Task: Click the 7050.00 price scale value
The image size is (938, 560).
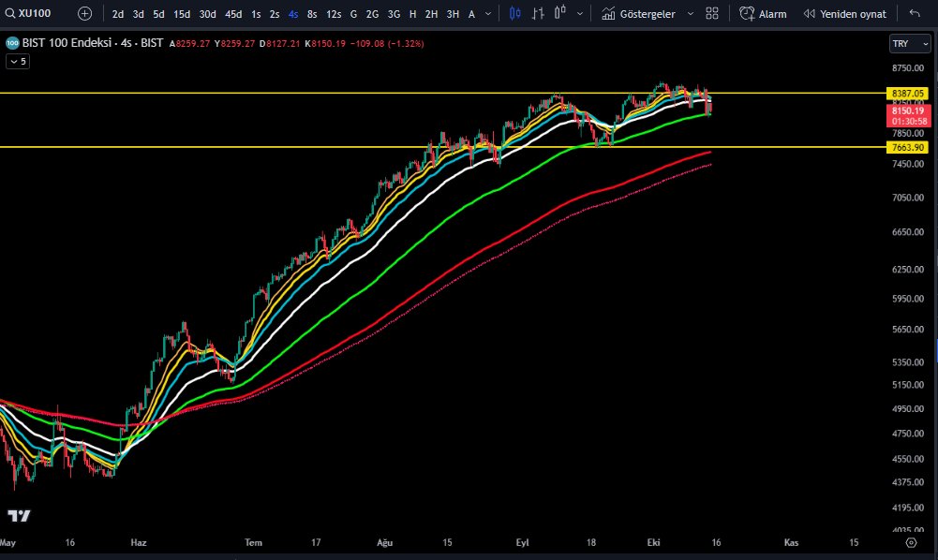Action: click(x=908, y=198)
